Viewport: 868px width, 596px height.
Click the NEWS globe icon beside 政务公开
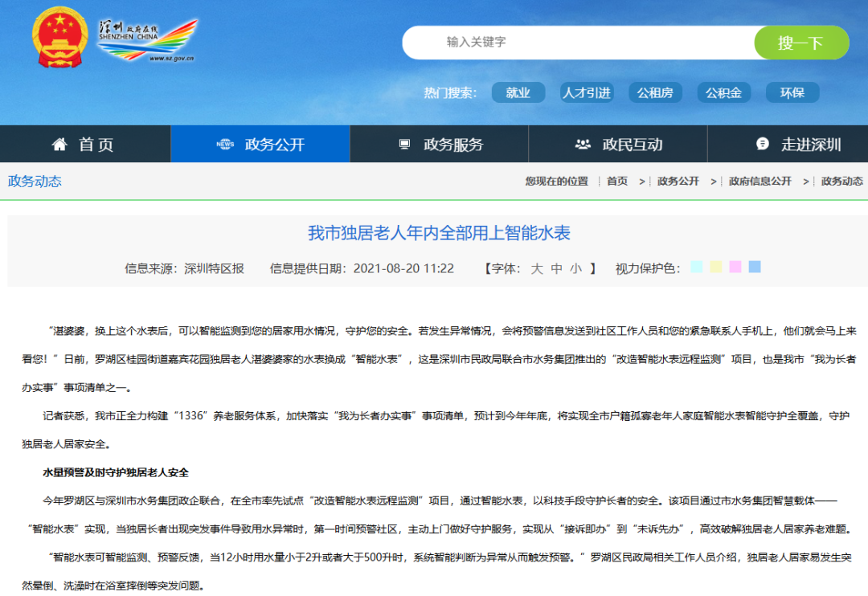225,145
